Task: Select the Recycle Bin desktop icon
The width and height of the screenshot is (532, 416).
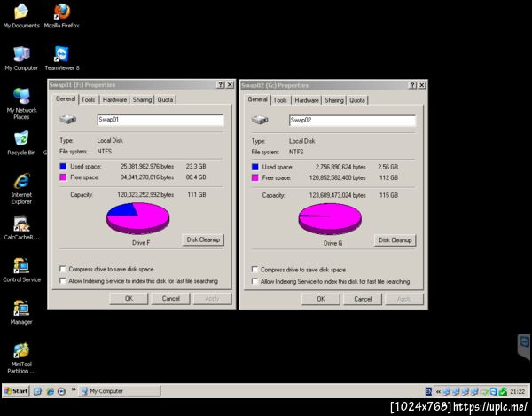Action: [21, 143]
